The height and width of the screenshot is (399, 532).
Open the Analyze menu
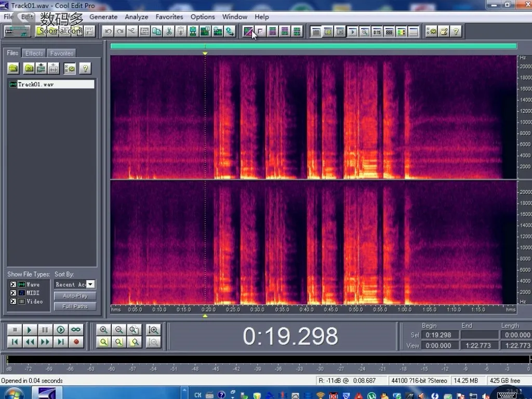(137, 17)
